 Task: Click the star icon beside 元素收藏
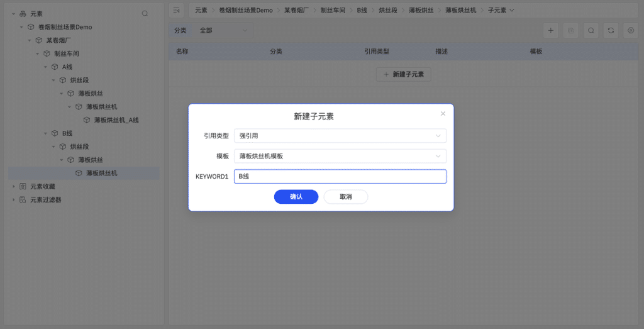(x=23, y=186)
